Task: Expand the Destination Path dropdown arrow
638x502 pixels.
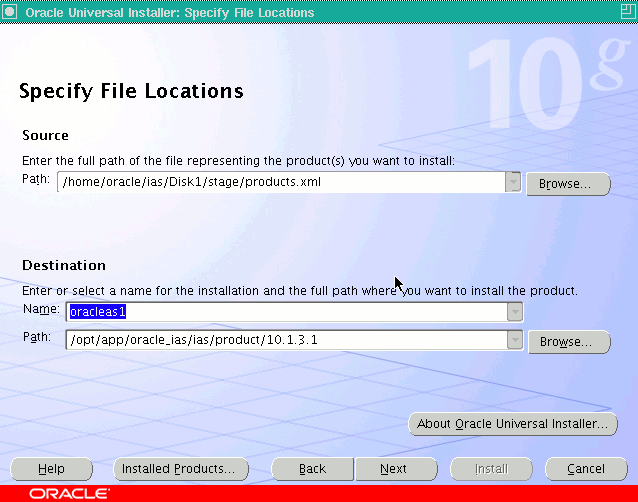Action: (x=515, y=340)
